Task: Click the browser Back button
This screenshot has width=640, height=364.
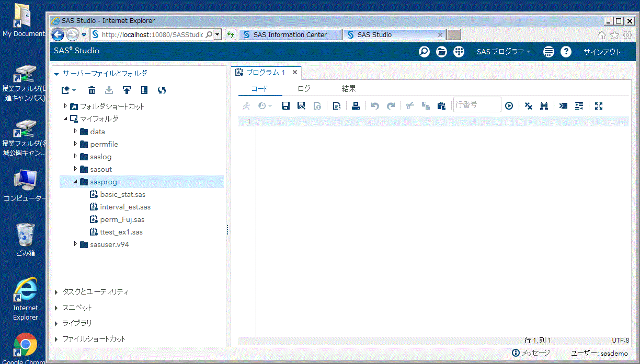Action: (58, 35)
